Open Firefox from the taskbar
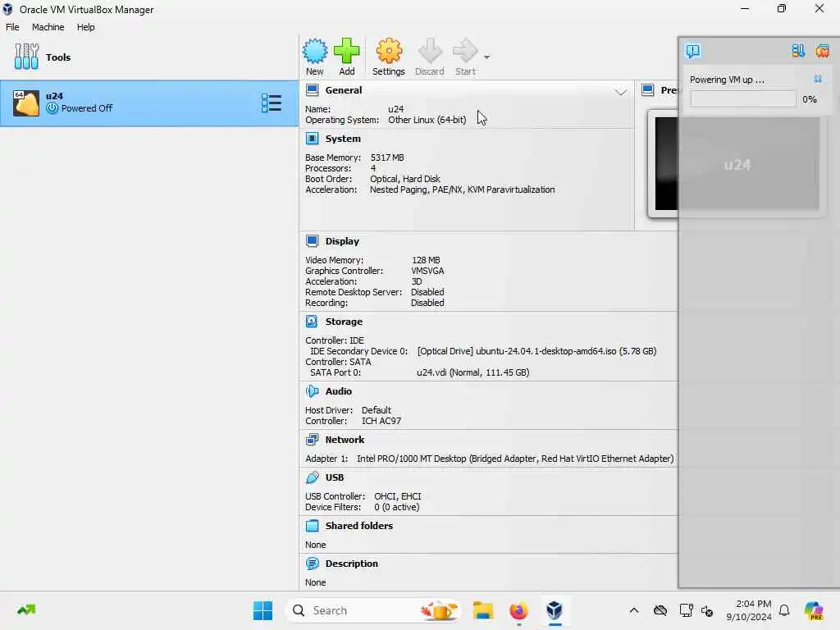 click(x=518, y=610)
